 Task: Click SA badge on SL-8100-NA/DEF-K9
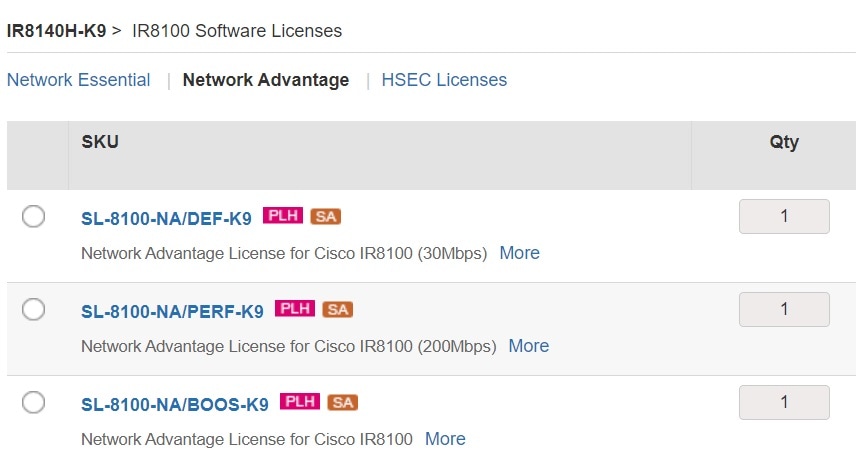326,217
